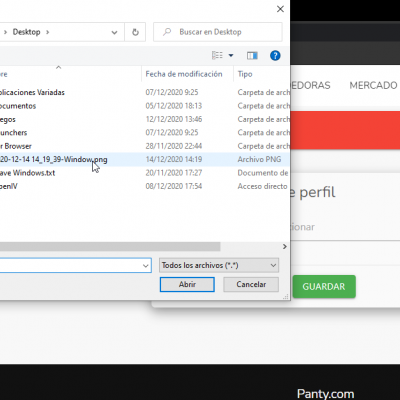Open the MERCADO menu on the web page
400x400 pixels.
pos(373,85)
